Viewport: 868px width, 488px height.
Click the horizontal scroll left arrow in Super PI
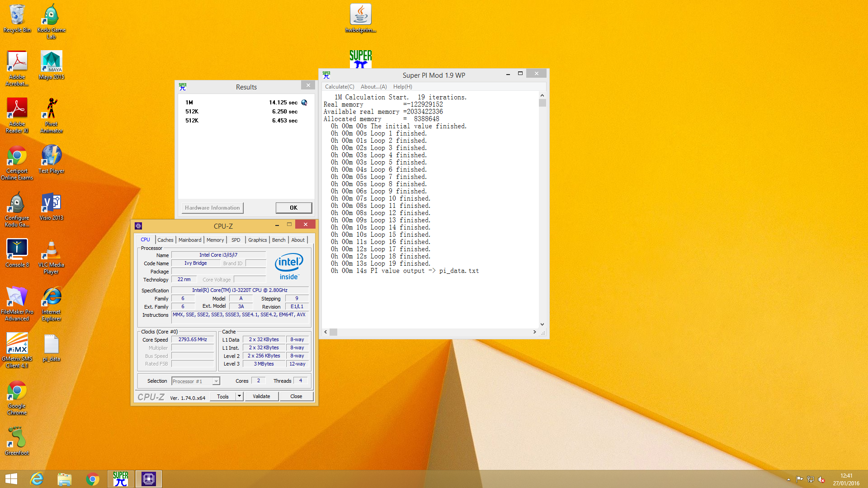point(326,332)
